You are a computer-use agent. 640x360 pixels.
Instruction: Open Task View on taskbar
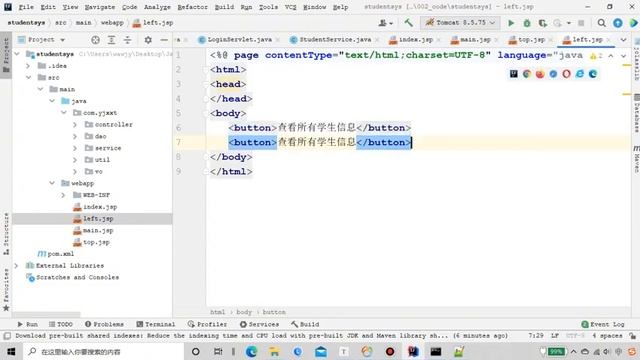(218, 351)
